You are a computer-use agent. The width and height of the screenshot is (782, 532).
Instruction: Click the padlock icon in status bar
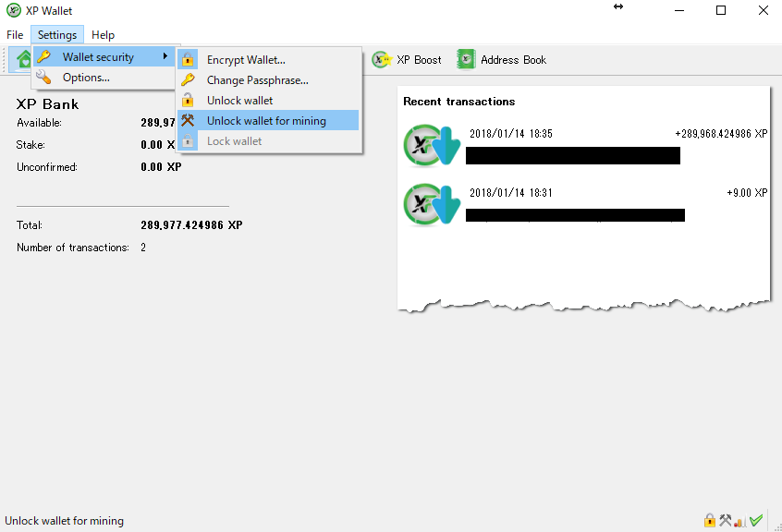tap(710, 521)
